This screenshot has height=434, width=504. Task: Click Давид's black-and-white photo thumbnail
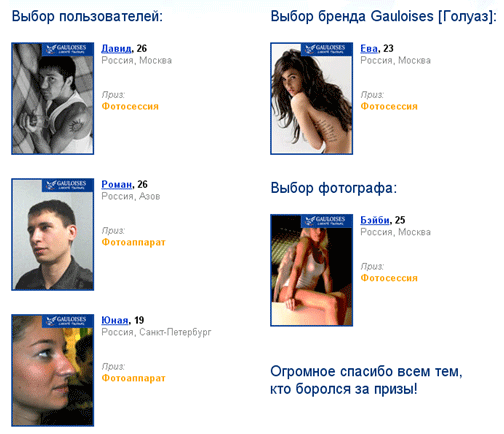pos(53,99)
